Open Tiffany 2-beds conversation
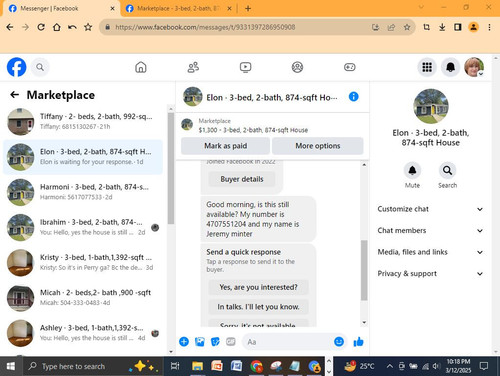The height and width of the screenshot is (376, 500). point(83,121)
